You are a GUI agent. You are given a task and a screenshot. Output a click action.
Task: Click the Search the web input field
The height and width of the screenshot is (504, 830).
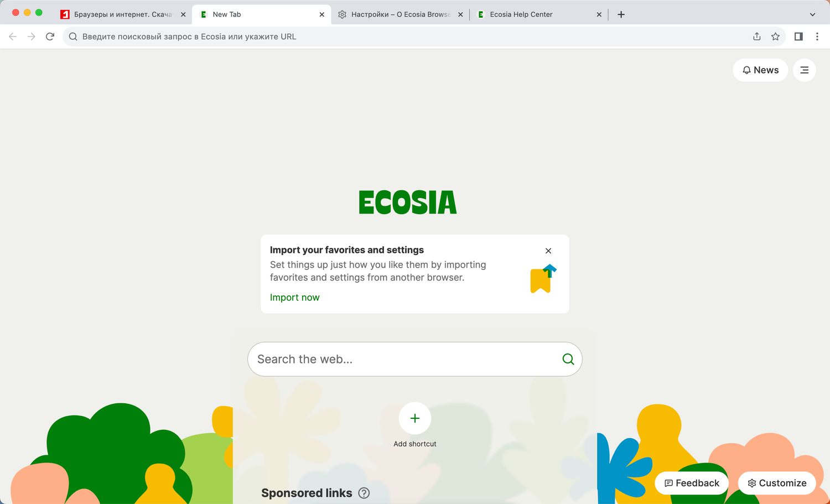point(404,359)
